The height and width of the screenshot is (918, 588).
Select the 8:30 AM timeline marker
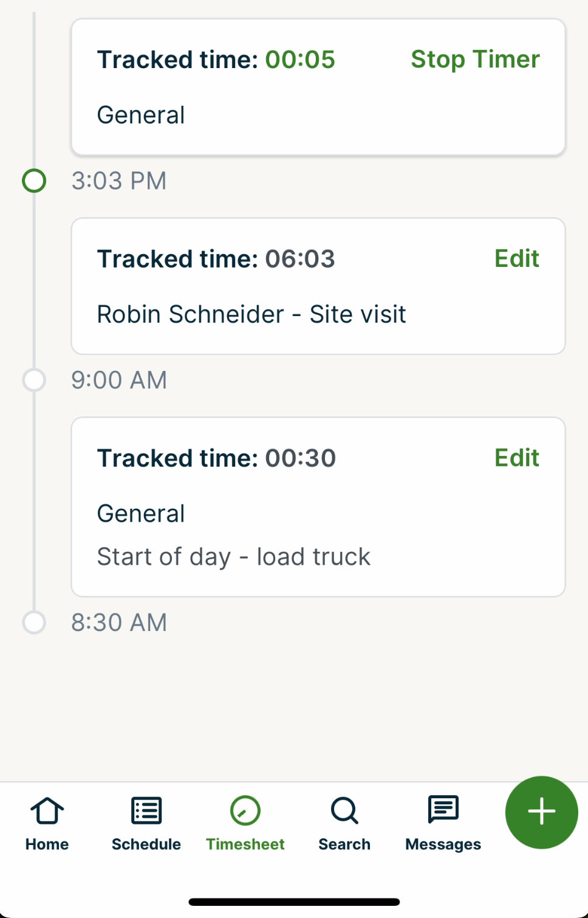point(34,623)
